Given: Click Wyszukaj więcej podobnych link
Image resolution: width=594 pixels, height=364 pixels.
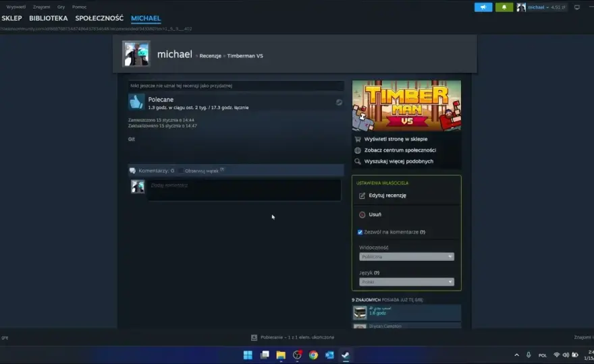Looking at the screenshot, I should 398,161.
